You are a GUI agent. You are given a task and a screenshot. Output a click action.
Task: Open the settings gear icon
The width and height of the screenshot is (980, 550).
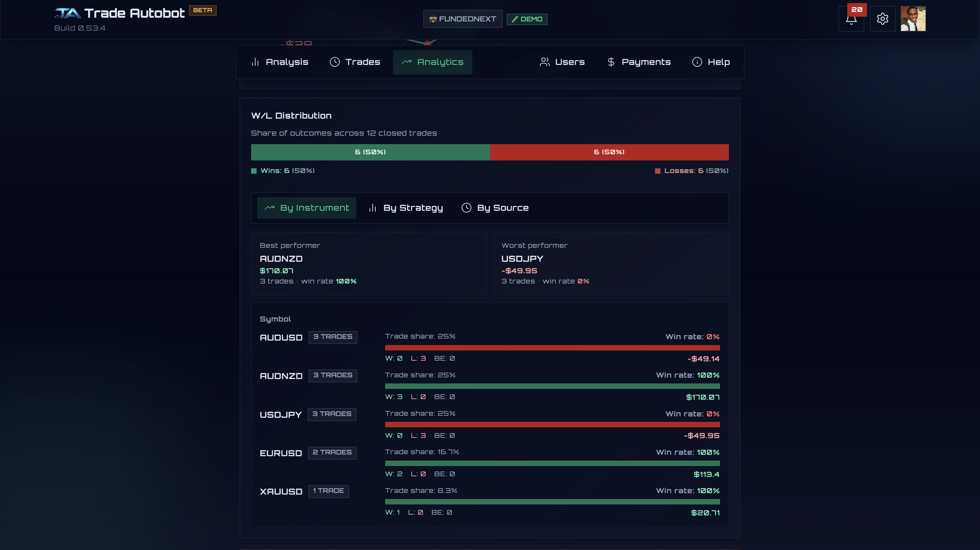pos(883,19)
